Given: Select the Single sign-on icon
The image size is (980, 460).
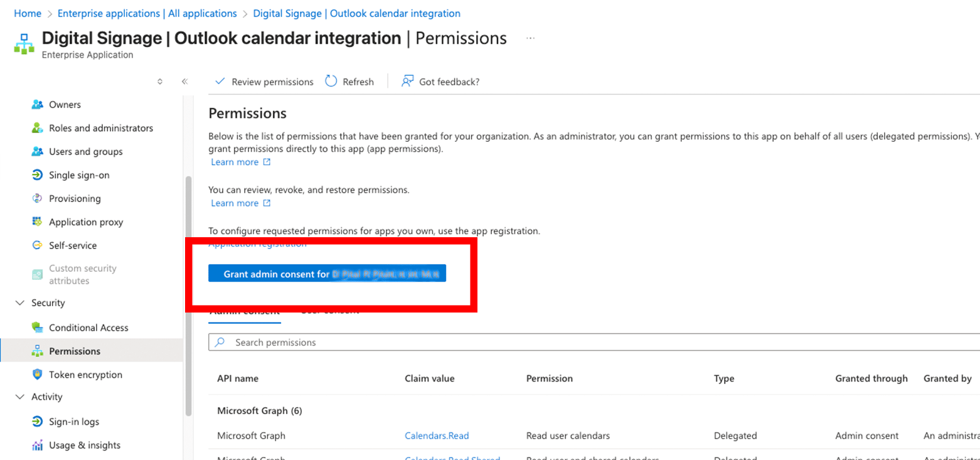Looking at the screenshot, I should point(37,175).
